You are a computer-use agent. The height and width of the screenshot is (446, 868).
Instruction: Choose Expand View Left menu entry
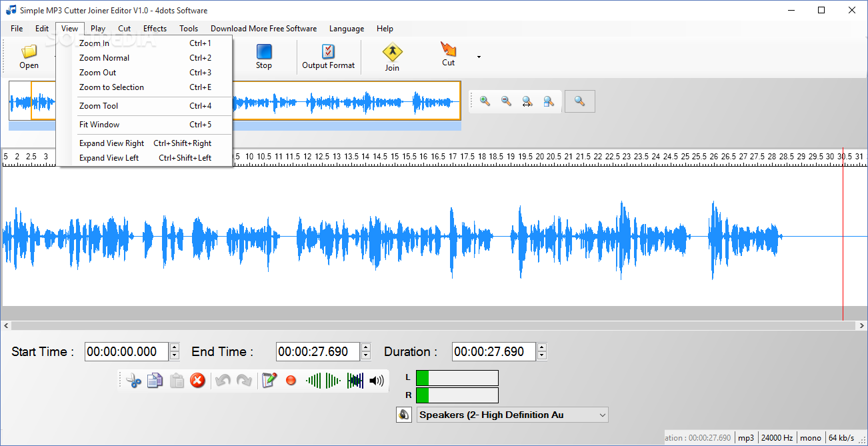(x=145, y=158)
